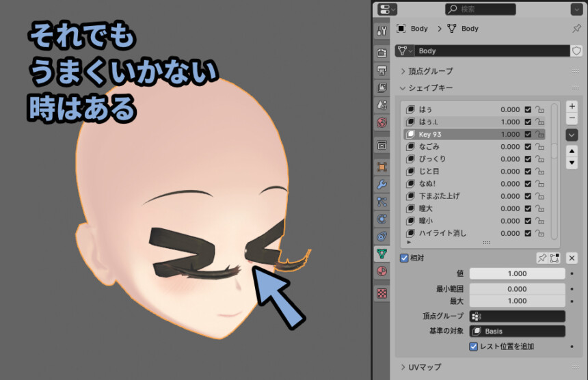
Task: Select the ハイライト消し shape key
Action: coord(475,233)
